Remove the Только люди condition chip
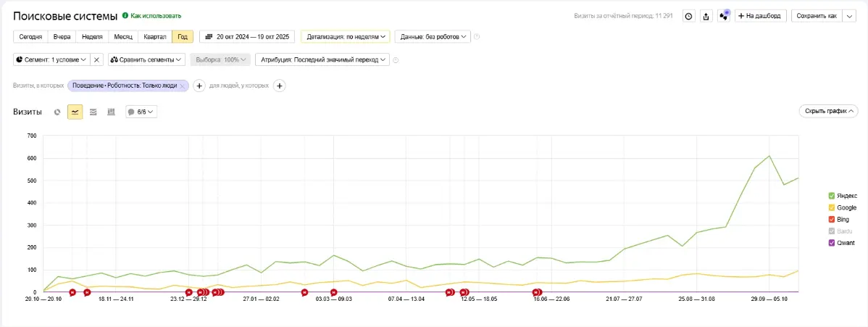The width and height of the screenshot is (868, 327). pos(182,86)
